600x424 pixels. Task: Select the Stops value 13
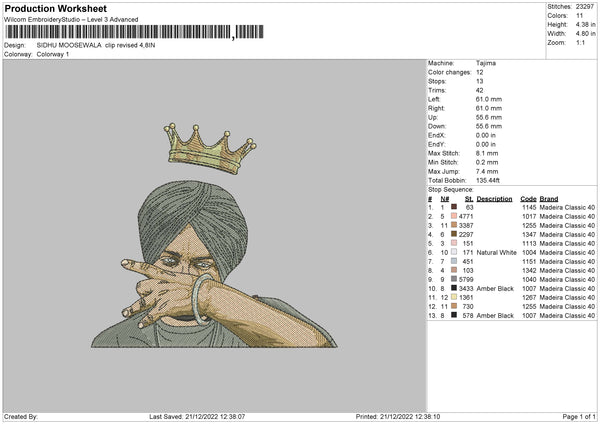click(x=479, y=81)
